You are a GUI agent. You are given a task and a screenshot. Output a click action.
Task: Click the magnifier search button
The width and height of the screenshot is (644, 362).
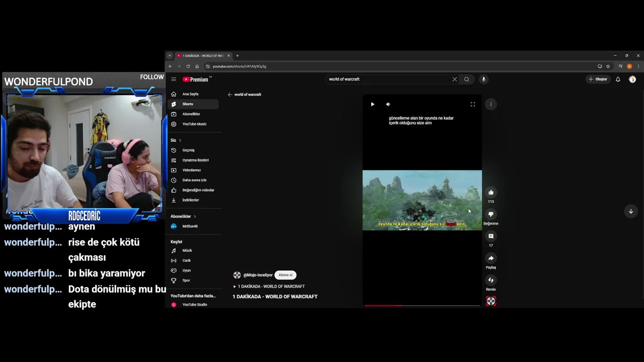(x=466, y=79)
